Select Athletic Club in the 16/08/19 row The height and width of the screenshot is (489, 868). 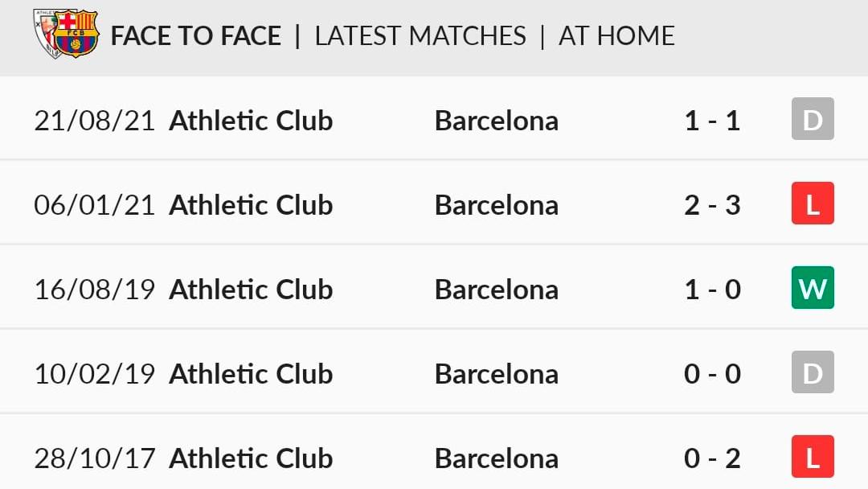(x=251, y=290)
